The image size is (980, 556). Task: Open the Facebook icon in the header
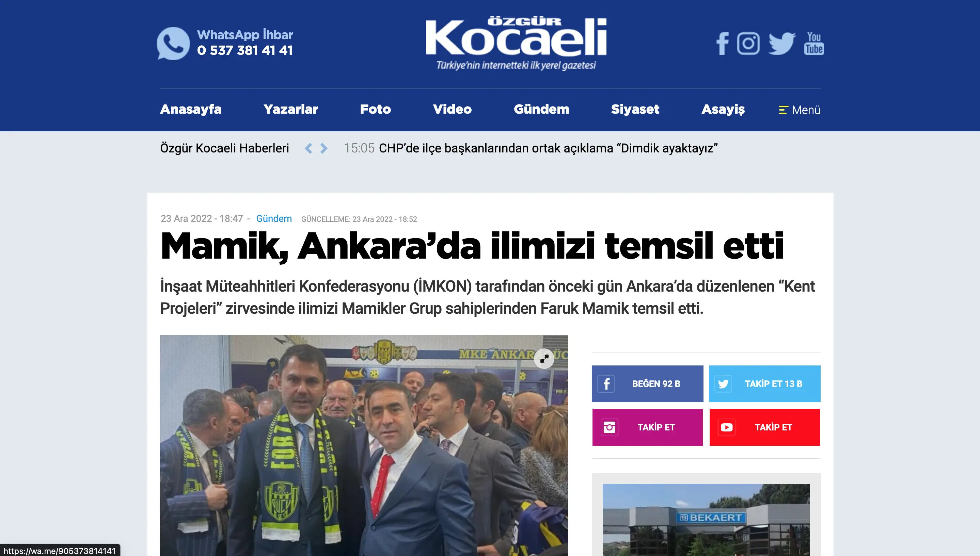(x=723, y=44)
